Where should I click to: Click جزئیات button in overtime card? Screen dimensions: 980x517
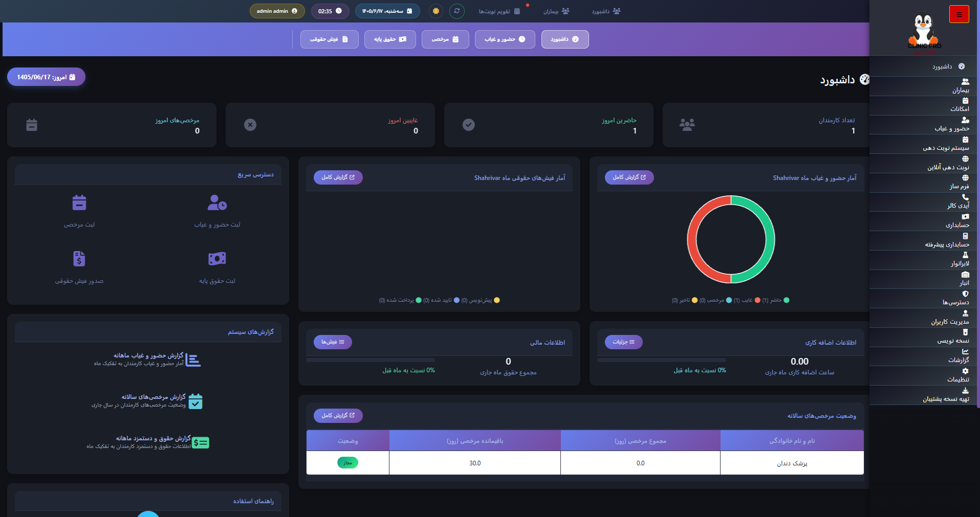623,342
